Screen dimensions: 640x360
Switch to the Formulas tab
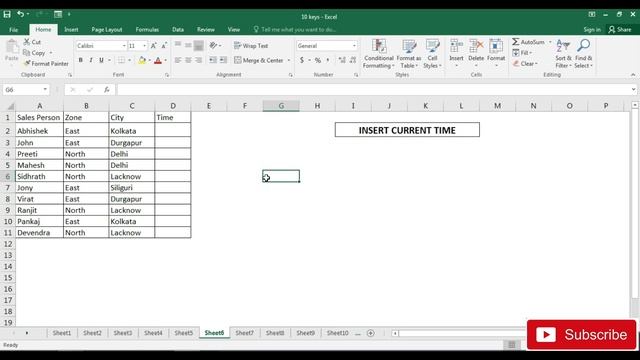tap(147, 29)
